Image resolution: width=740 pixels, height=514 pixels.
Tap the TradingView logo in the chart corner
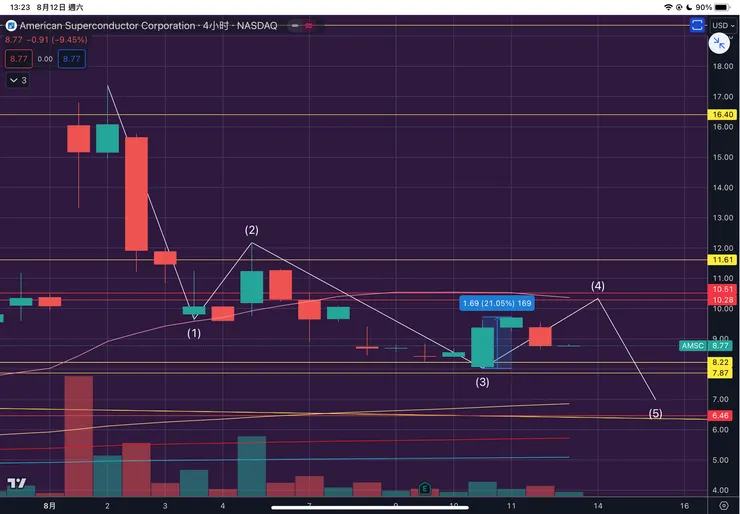pyautogui.click(x=17, y=483)
